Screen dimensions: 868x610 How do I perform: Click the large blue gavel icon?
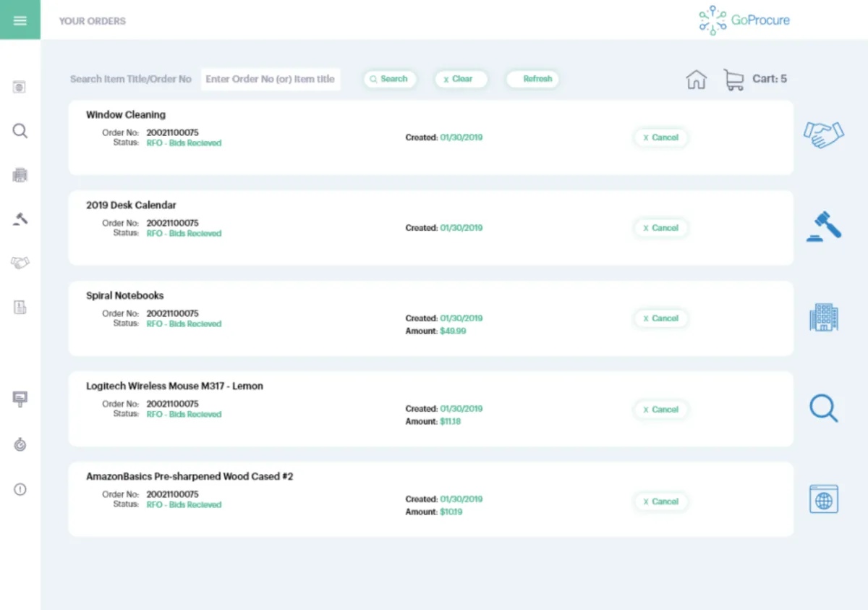(x=824, y=226)
